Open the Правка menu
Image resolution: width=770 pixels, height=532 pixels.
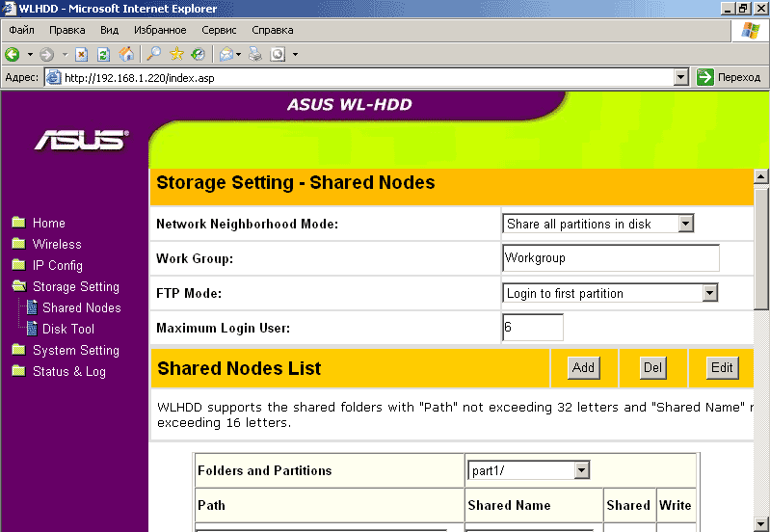(x=66, y=30)
